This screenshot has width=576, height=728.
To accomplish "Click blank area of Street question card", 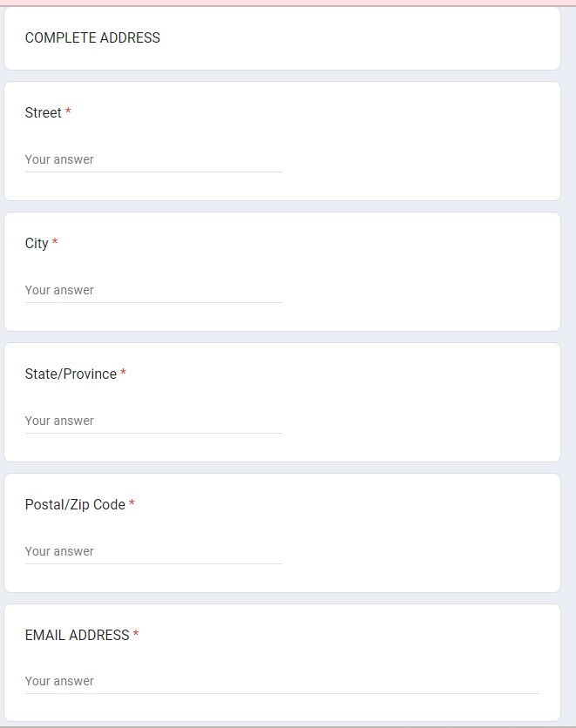I will tap(418, 139).
